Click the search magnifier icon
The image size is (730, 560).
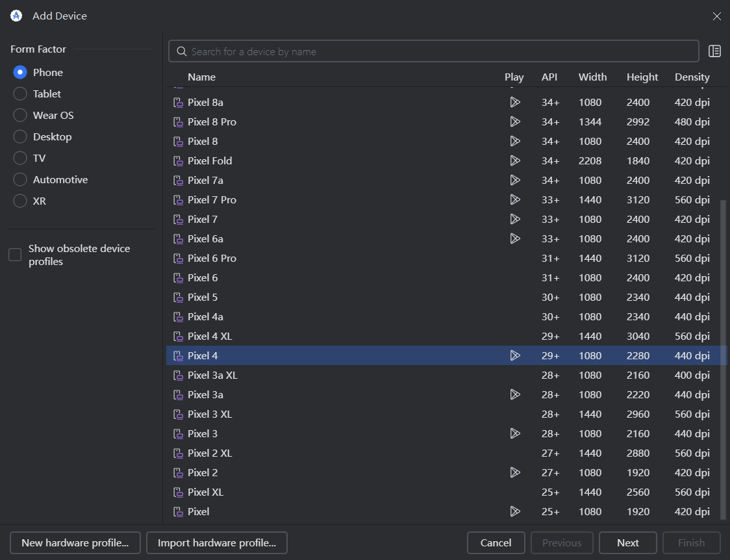[182, 52]
